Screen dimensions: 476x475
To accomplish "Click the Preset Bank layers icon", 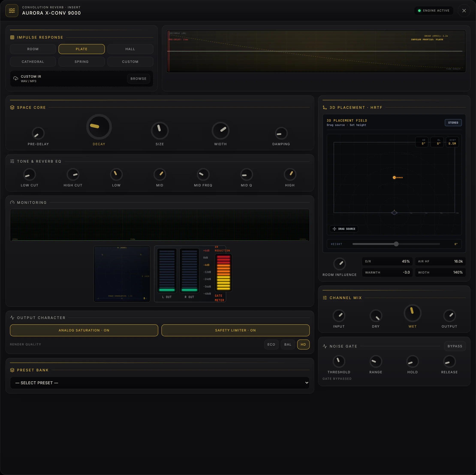I will [12, 370].
